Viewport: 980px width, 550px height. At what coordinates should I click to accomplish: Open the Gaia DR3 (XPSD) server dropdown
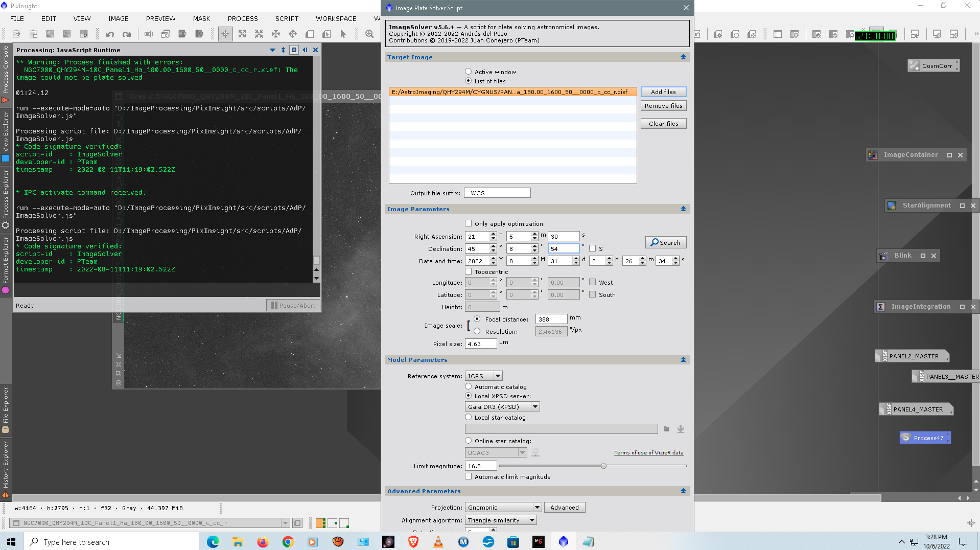point(502,406)
